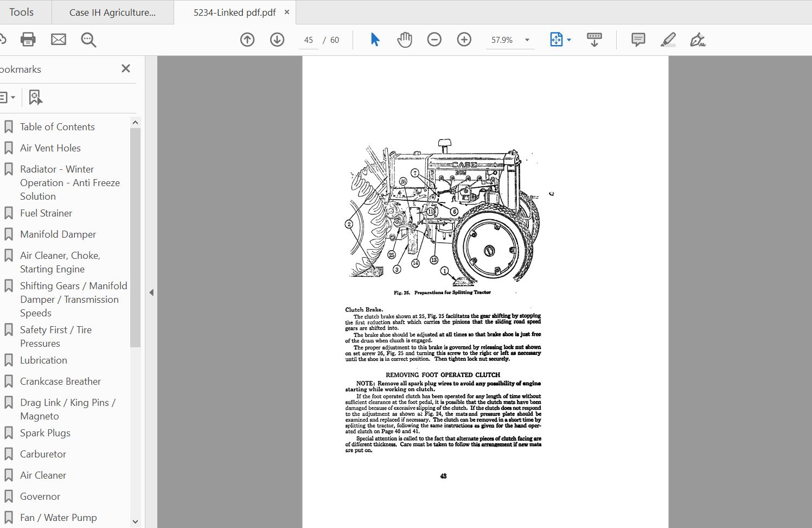
Task: Add a sticky note comment
Action: pos(638,40)
